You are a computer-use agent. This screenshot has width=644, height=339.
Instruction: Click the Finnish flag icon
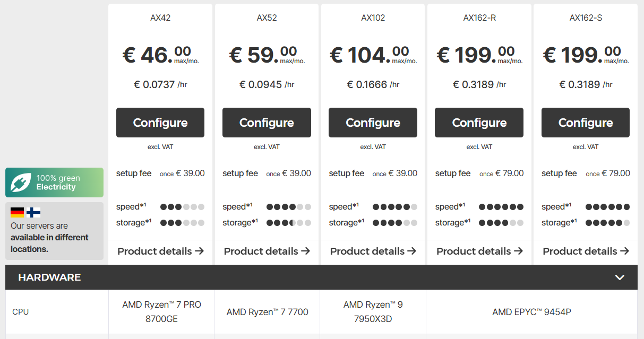(33, 212)
